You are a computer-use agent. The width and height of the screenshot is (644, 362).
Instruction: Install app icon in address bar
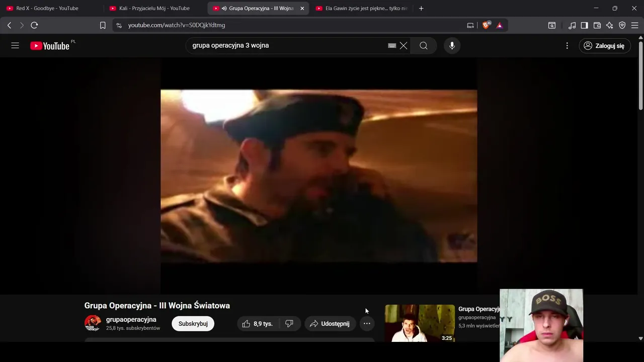click(470, 25)
